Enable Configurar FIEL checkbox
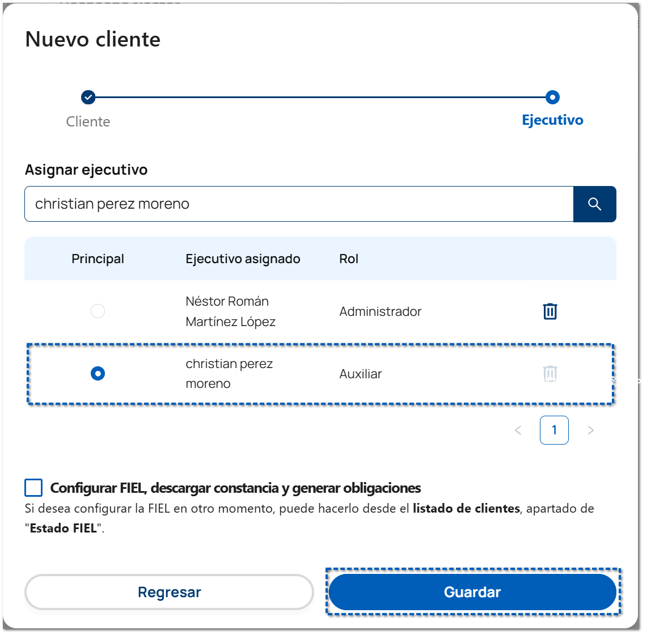The height and width of the screenshot is (634, 672). point(34,488)
